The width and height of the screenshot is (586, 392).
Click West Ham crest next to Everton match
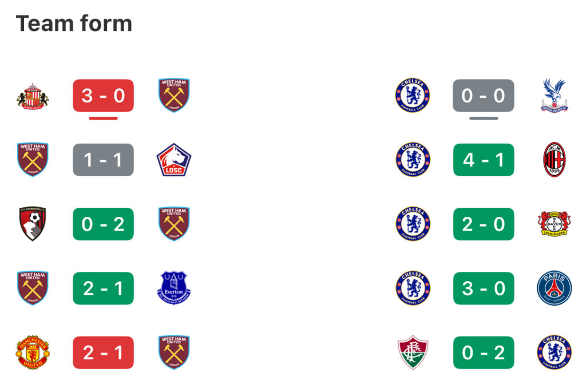click(x=33, y=288)
